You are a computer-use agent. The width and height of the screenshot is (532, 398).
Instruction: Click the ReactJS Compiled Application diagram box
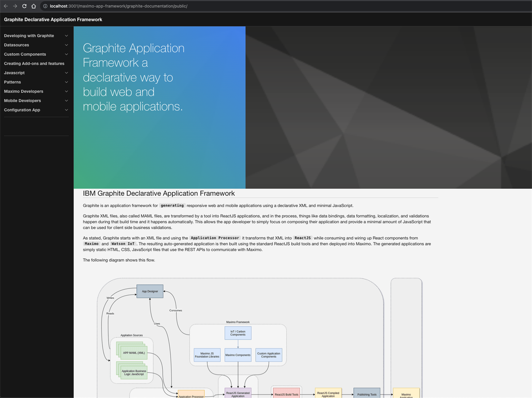click(328, 394)
